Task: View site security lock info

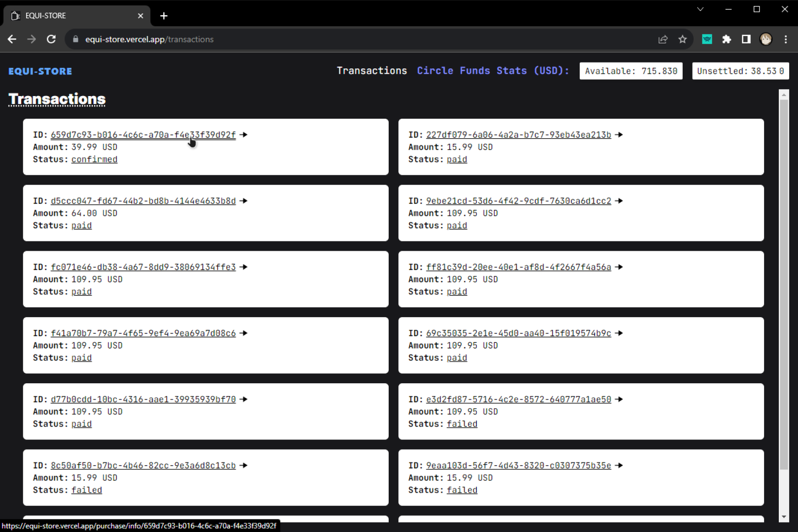Action: point(75,39)
